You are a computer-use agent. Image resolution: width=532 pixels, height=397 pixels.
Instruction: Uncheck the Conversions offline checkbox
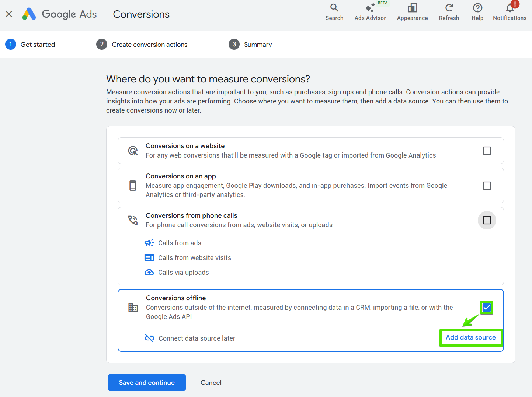point(486,308)
